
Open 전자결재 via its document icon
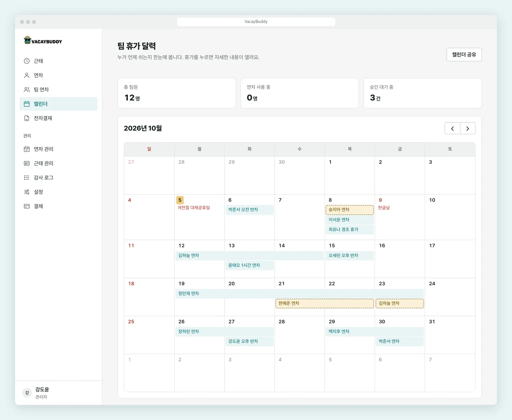tap(27, 118)
